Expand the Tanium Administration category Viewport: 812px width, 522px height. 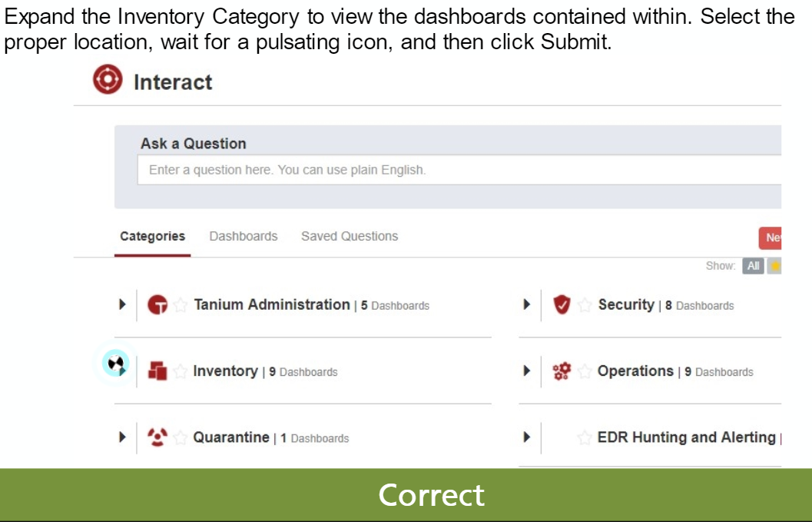122,304
